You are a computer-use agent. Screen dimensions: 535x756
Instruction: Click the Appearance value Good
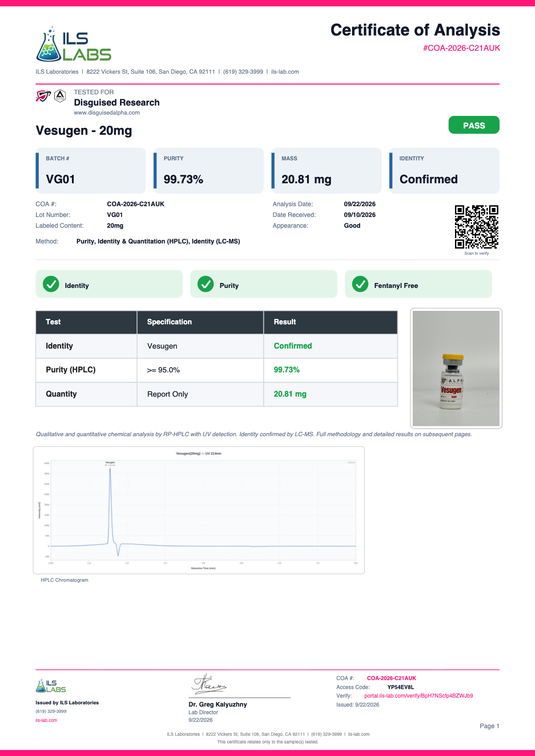[x=352, y=225]
